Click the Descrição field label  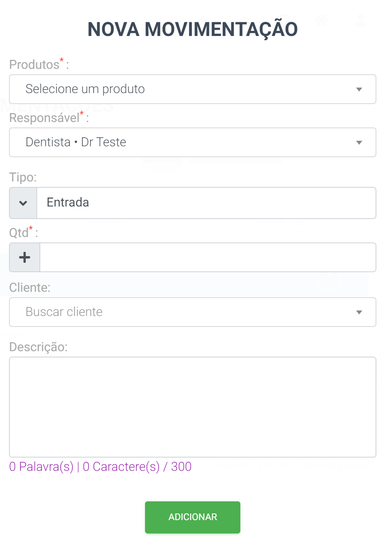pos(39,347)
